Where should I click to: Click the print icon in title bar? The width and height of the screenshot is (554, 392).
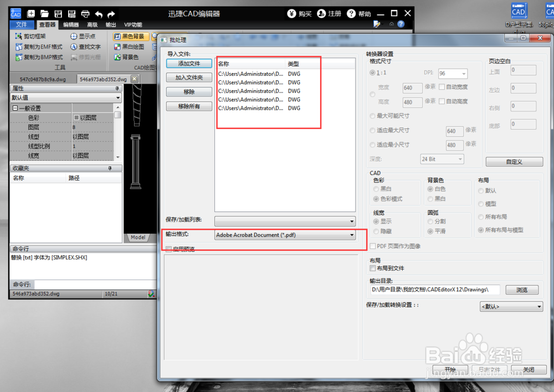[x=85, y=14]
